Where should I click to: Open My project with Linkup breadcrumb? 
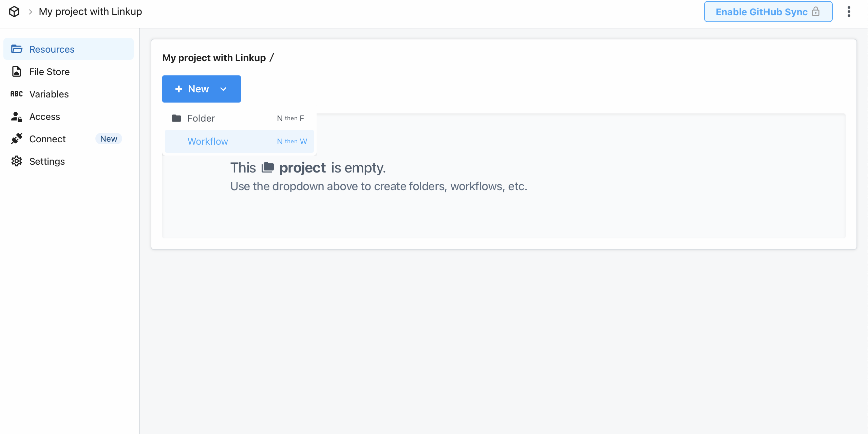[90, 12]
